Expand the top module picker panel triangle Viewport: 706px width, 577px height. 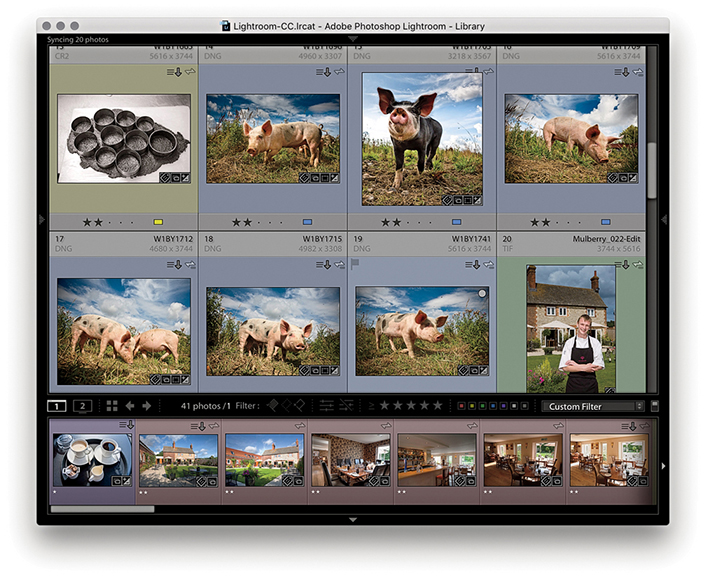click(353, 39)
